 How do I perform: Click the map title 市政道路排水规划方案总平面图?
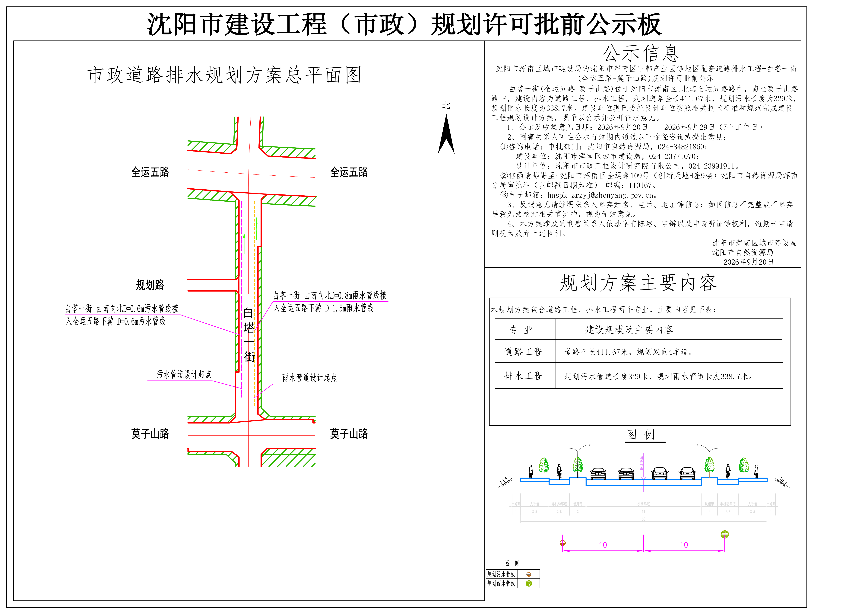click(x=225, y=75)
